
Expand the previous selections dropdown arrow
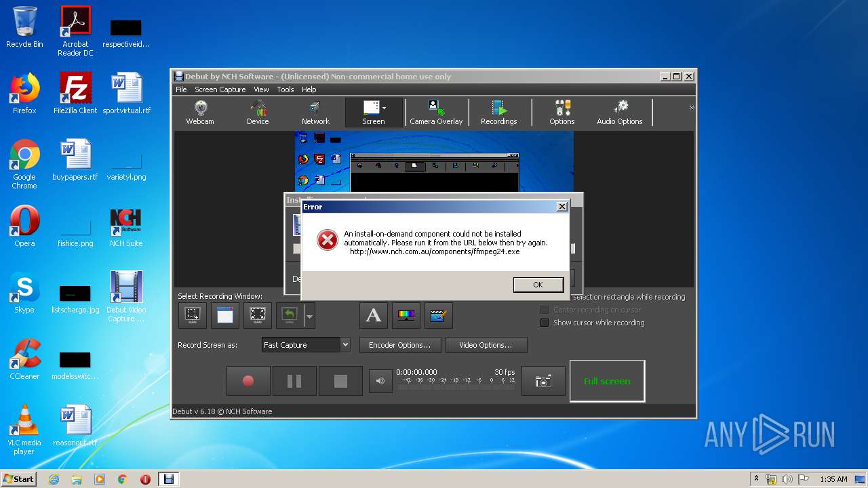[x=309, y=315]
